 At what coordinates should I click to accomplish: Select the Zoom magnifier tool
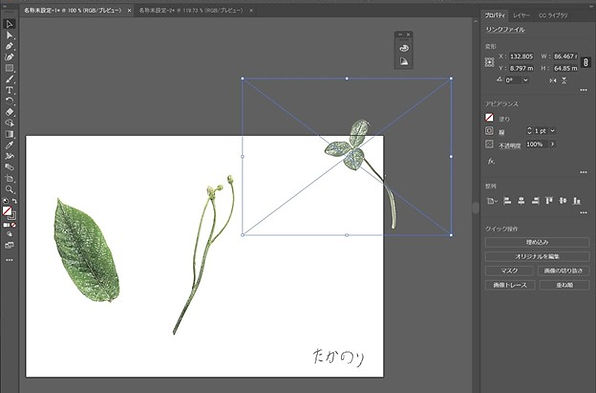click(10, 189)
